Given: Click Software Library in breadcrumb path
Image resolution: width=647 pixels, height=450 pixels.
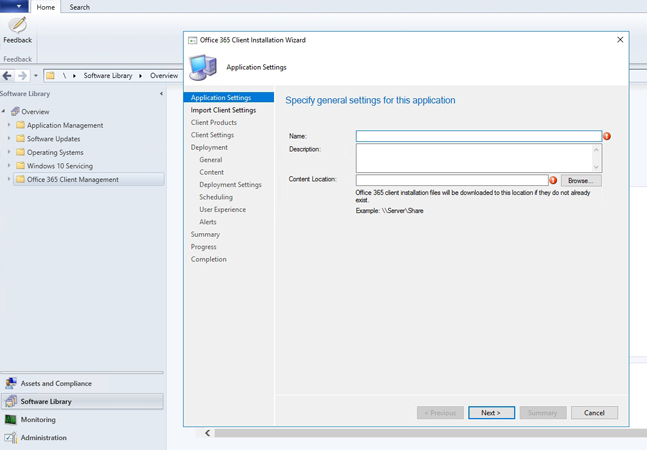Looking at the screenshot, I should 108,75.
